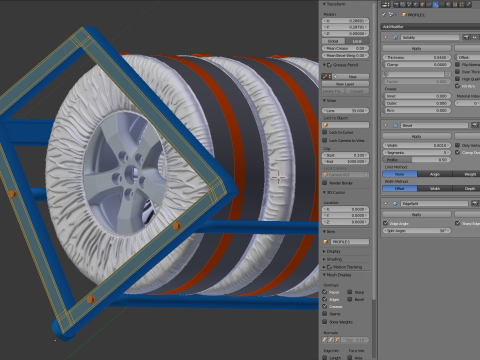The width and height of the screenshot is (480, 360).
Task: Apply the Bevel modifier
Action: point(417,136)
